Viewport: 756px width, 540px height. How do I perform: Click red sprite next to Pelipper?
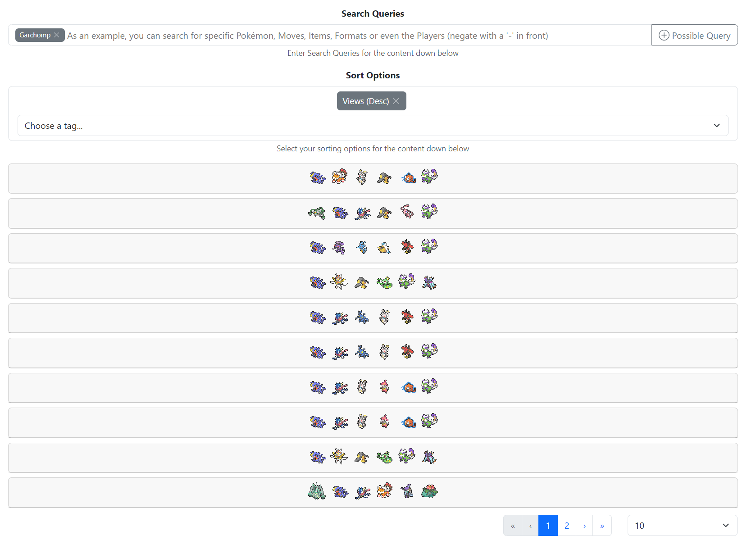[407, 247]
